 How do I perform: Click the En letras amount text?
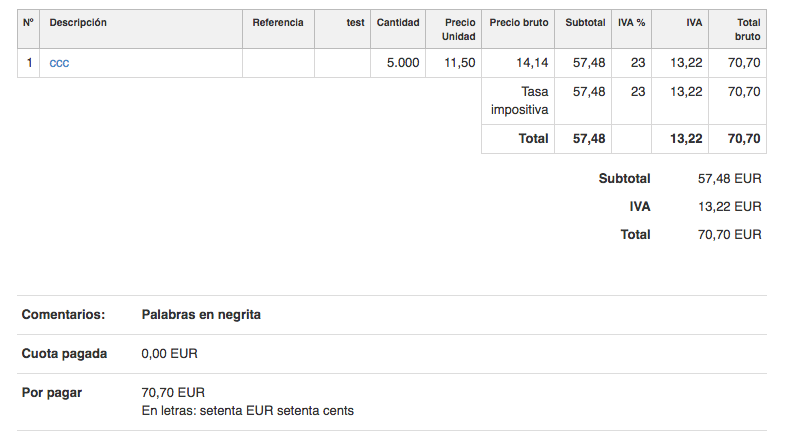coord(247,410)
